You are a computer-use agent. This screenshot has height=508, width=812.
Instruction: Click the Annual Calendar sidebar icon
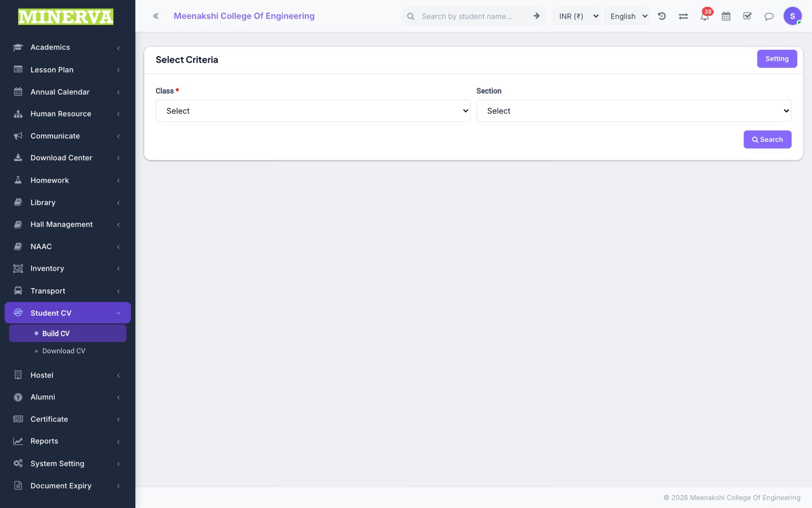[18, 92]
